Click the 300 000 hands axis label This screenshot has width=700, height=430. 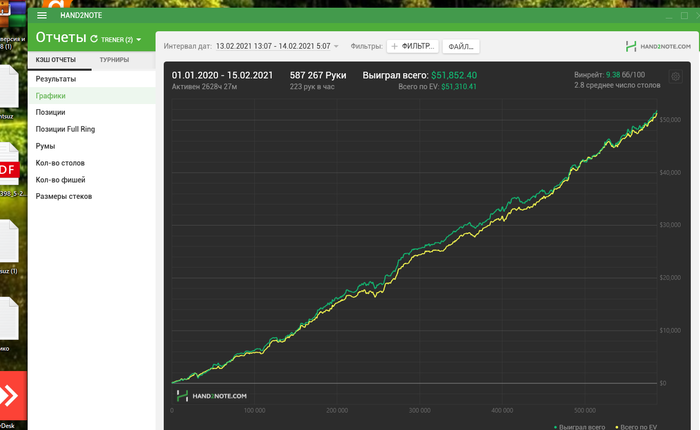click(420, 410)
